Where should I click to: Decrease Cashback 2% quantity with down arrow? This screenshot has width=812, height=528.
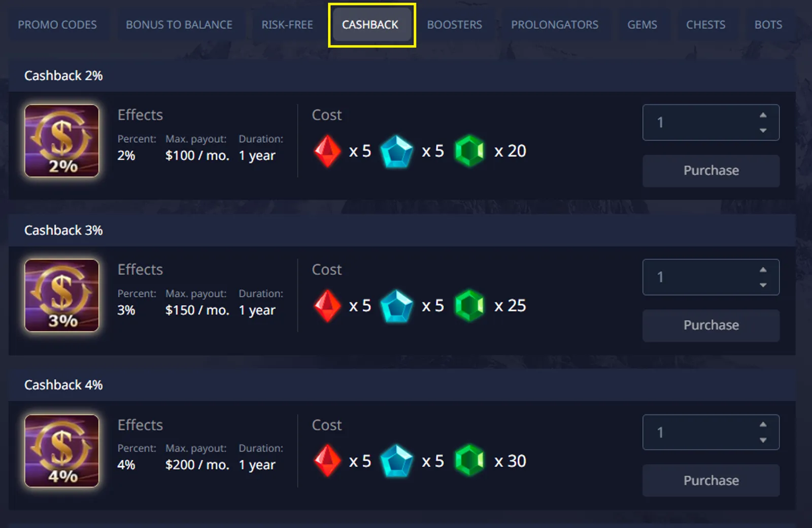[x=763, y=130]
